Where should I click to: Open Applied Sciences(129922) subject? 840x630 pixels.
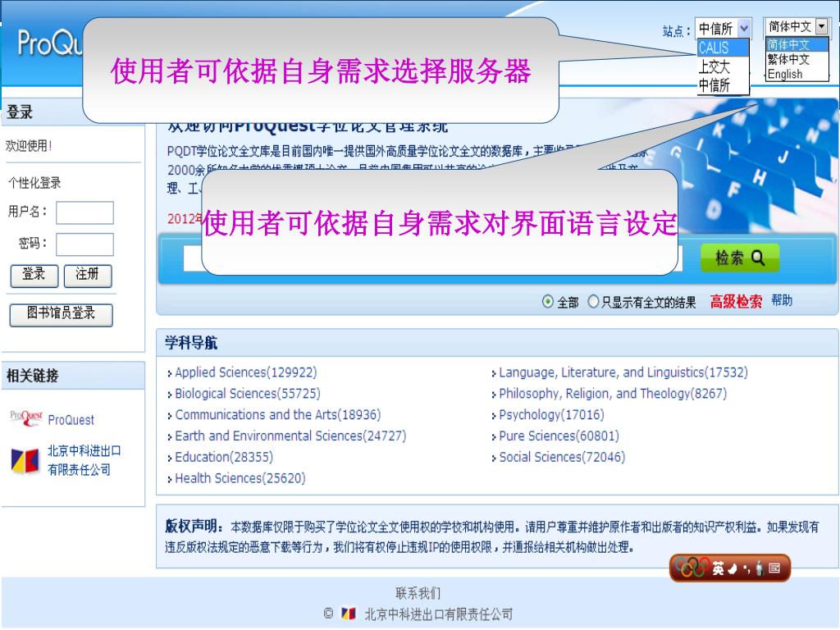coord(246,372)
